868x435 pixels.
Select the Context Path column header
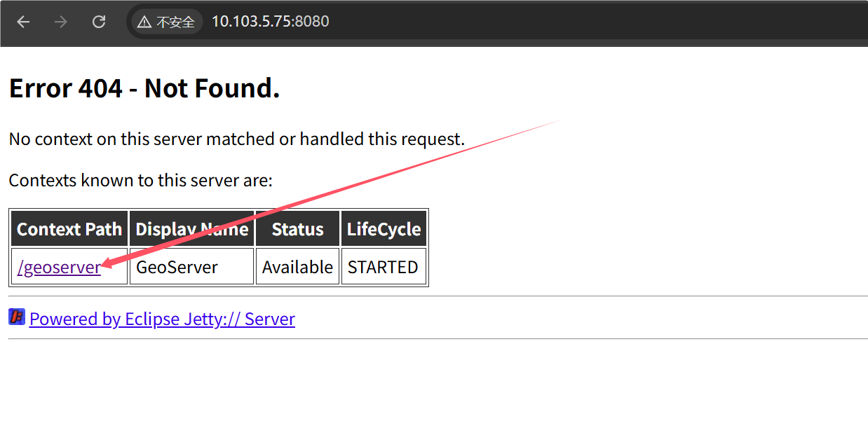[69, 229]
